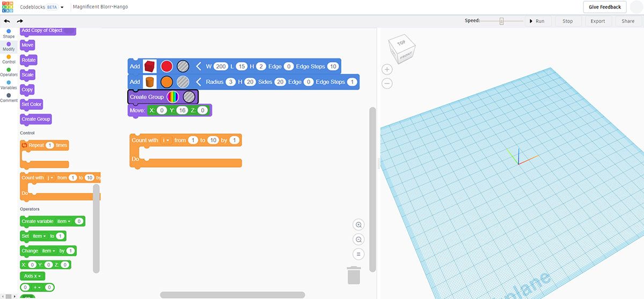
Task: Reset workspace zoom with equals icon
Action: click(359, 254)
